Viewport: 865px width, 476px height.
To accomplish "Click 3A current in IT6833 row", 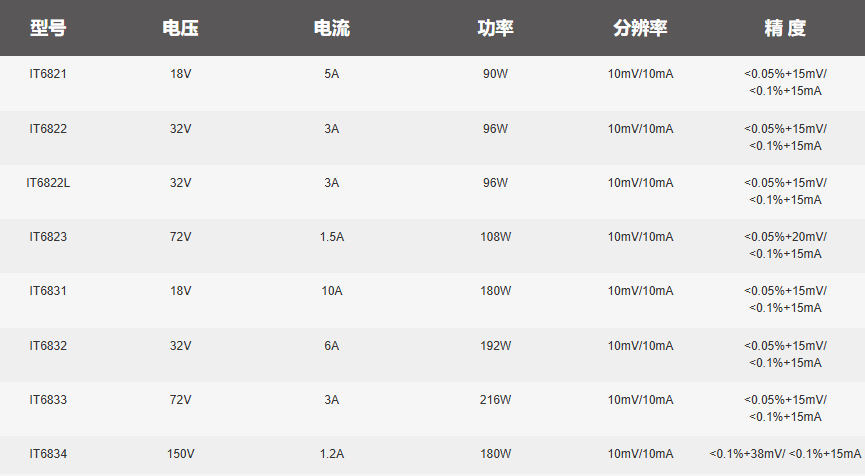I will (332, 400).
